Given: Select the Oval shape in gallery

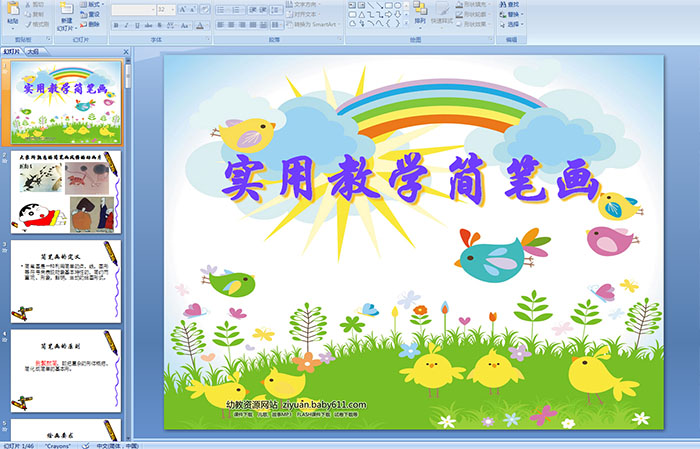Looking at the screenshot, I should (397, 5).
